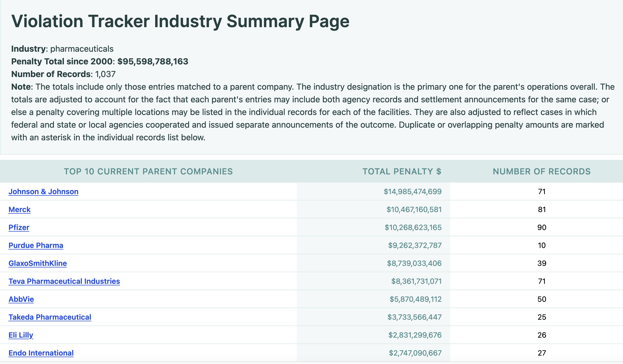Viewport: 623px width, 364px height.
Task: Open the Eli Lilly link
Action: pyautogui.click(x=21, y=335)
